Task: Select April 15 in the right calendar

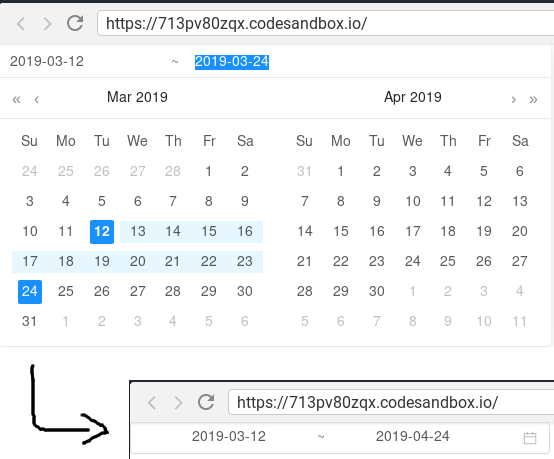Action: pos(341,231)
